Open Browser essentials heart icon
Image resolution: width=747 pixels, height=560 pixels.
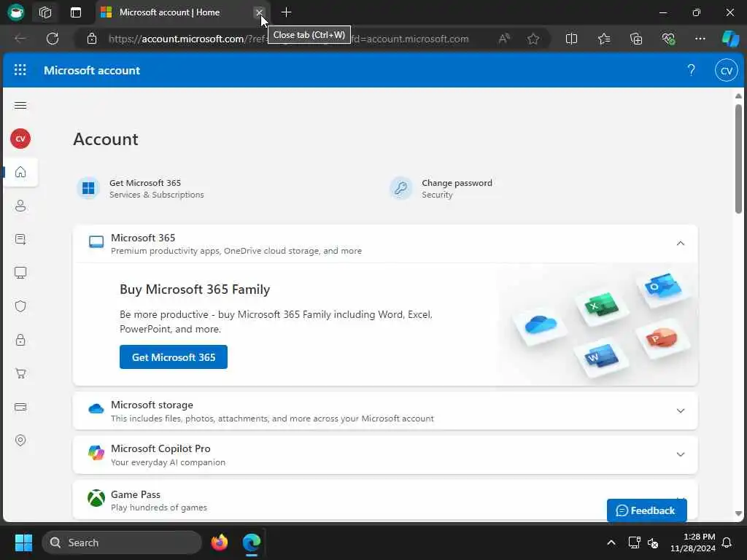(x=668, y=39)
